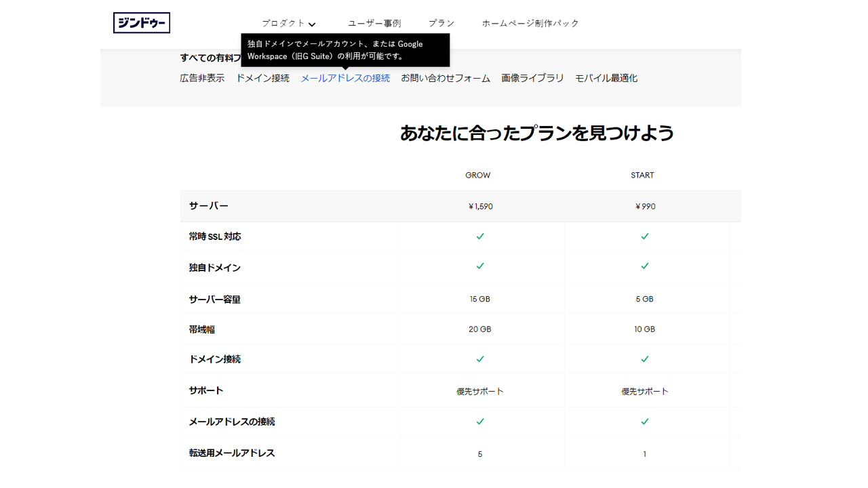The image size is (868, 488).
Task: Click START checkmark for ドメイン接続 row
Action: tap(645, 359)
